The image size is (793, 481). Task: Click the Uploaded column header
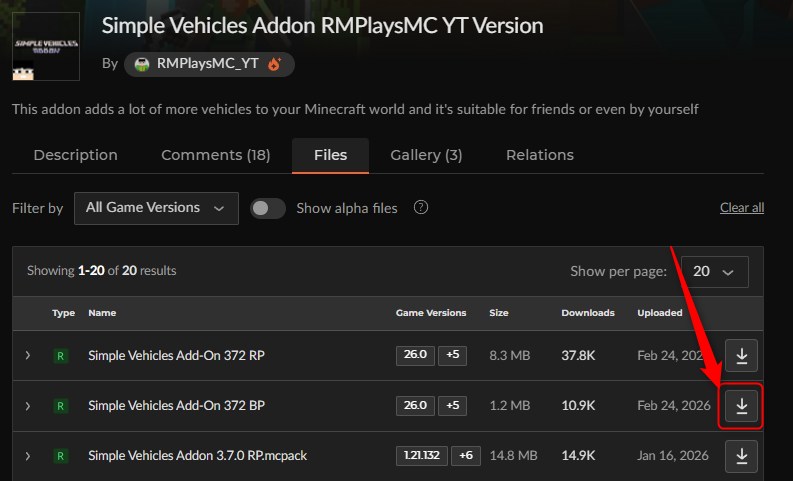(659, 313)
